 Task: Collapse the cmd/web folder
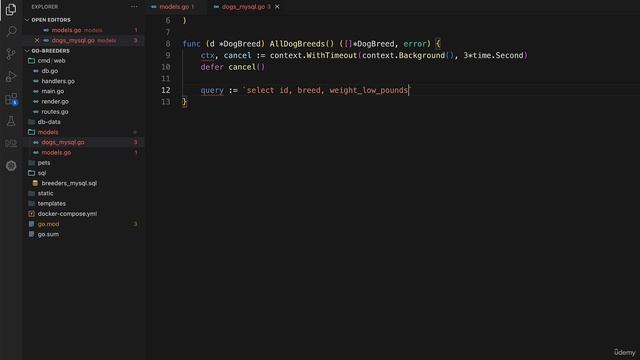pyautogui.click(x=51, y=60)
